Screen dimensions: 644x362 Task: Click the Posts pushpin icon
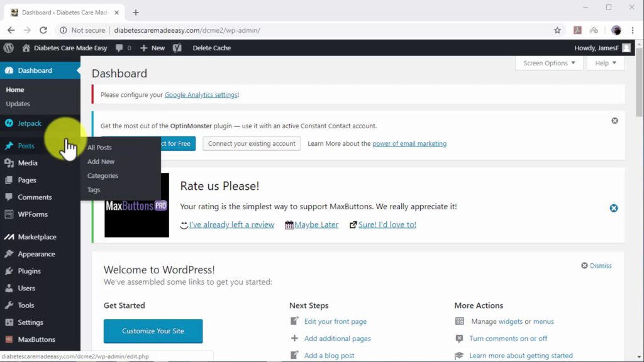pos(9,146)
